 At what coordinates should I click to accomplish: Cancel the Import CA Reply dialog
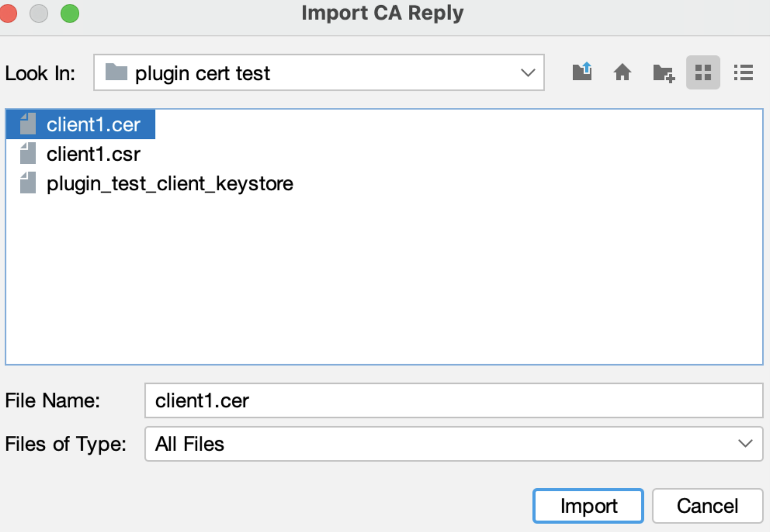pos(707,506)
